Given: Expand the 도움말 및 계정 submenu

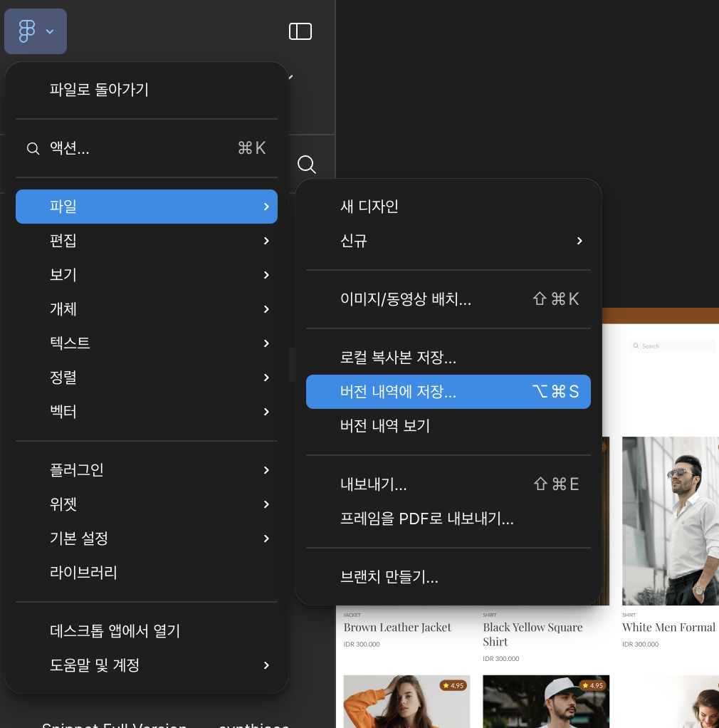Looking at the screenshot, I should pyautogui.click(x=266, y=665).
